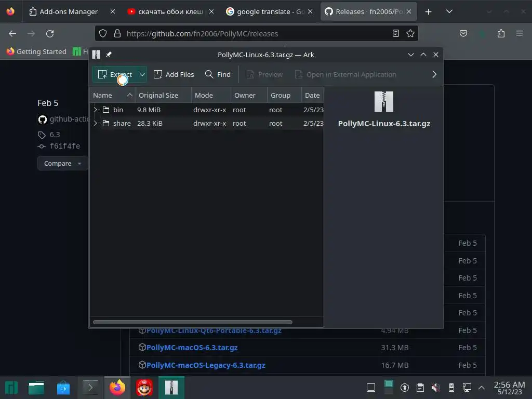This screenshot has height=399, width=532.
Task: Open Getting Started bookmark
Action: tap(36, 51)
